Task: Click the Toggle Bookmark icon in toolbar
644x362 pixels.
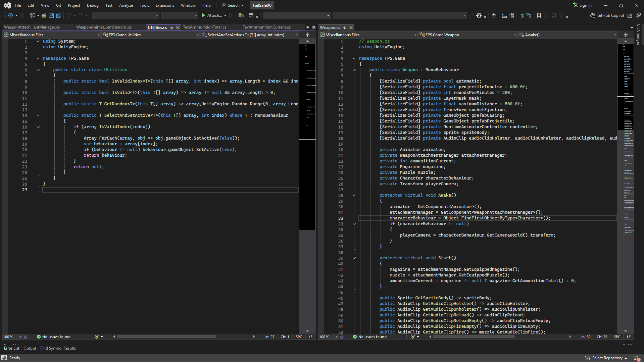Action: point(539,15)
